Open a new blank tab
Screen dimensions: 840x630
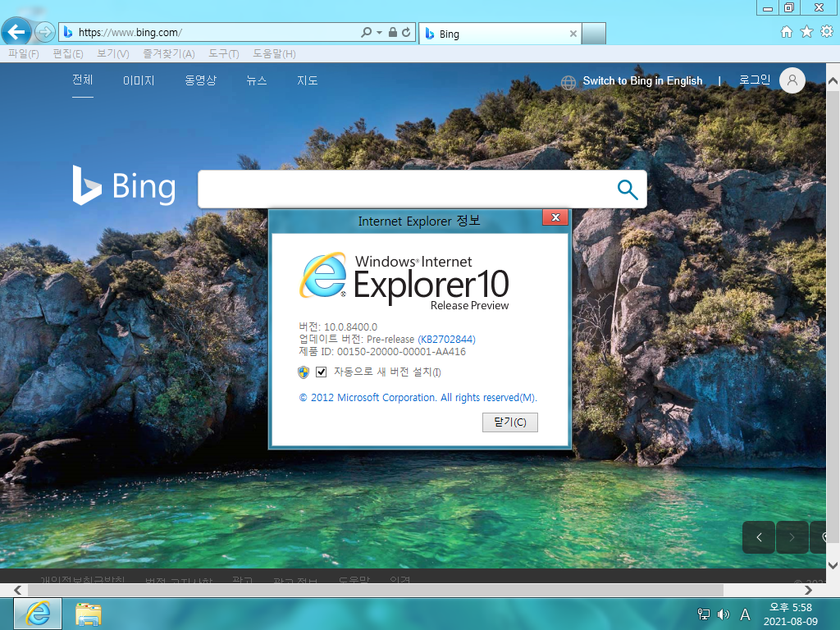(x=594, y=34)
